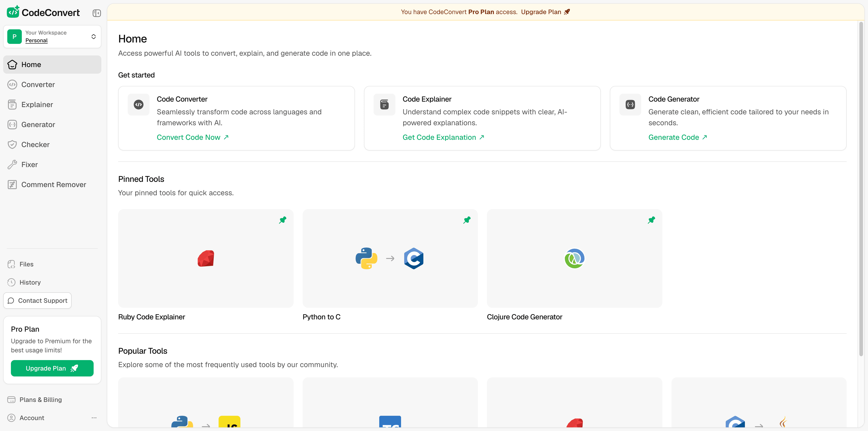868x431 pixels.
Task: Open the Python to C thumbnail
Action: point(390,258)
